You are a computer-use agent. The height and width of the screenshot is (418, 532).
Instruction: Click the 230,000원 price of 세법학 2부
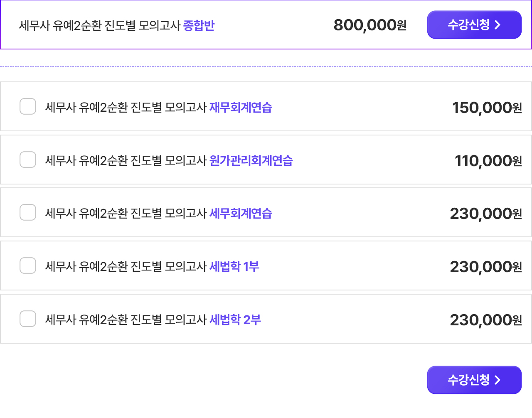485,320
